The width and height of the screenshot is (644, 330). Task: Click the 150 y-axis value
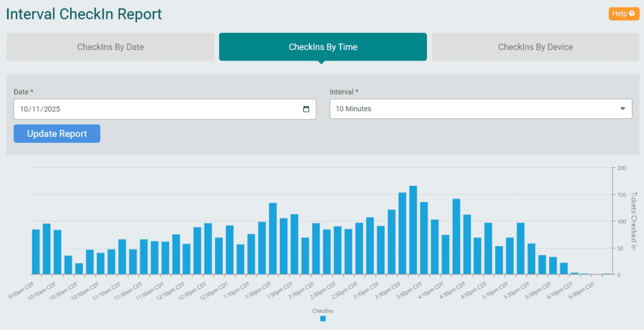pyautogui.click(x=621, y=195)
